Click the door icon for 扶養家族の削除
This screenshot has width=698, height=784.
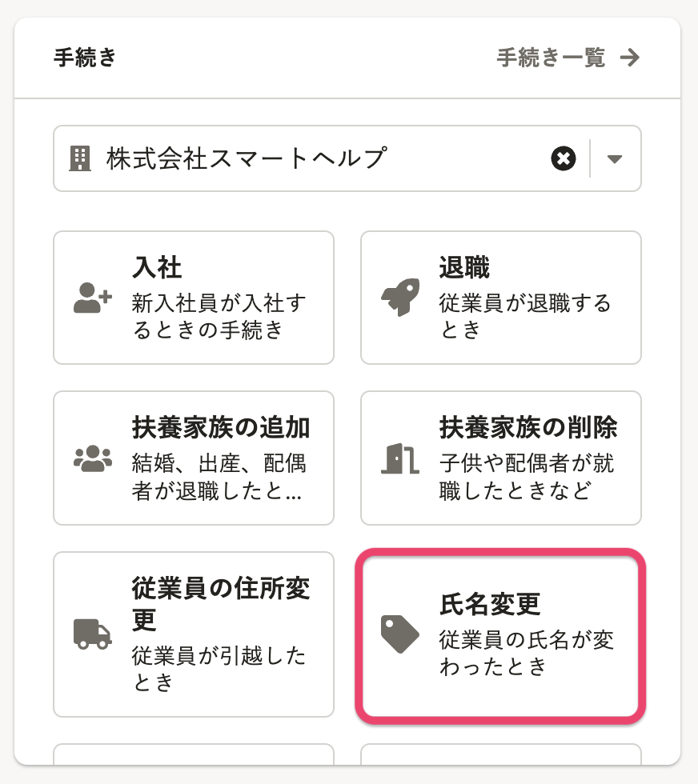[x=399, y=458]
